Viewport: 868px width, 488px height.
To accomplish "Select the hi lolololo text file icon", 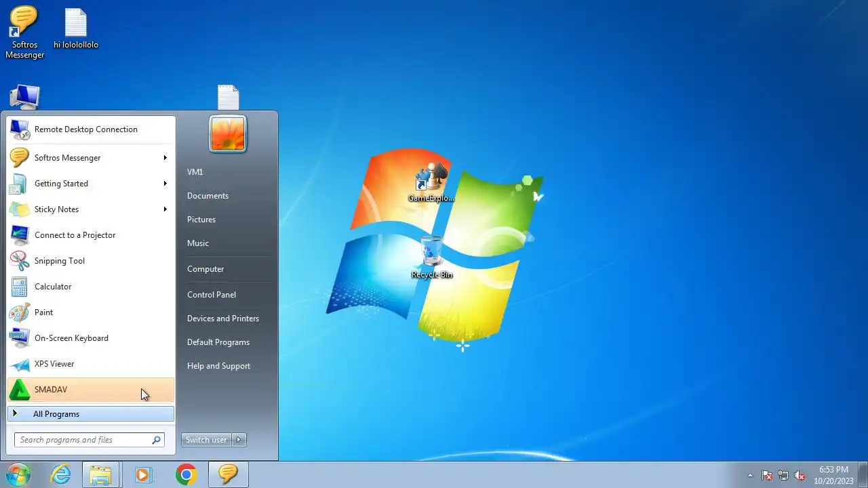I will click(x=76, y=29).
